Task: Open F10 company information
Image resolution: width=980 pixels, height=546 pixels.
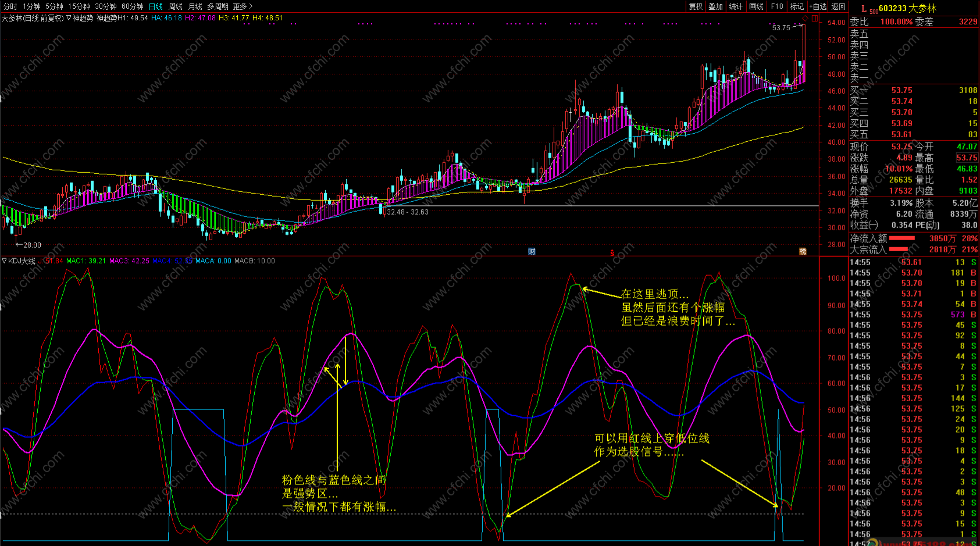Action: pos(777,6)
